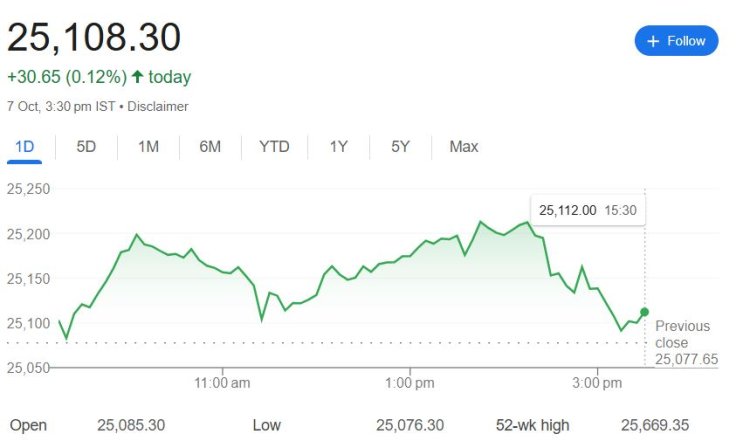Switch to the 5D chart tab
Image resolution: width=750 pixels, height=441 pixels.
(x=86, y=147)
